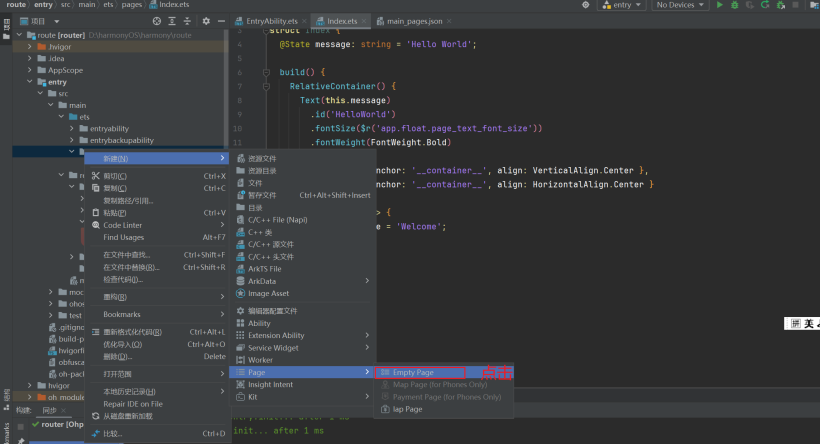Collapse the entry module node
This screenshot has width=820, height=444.
pos(30,82)
